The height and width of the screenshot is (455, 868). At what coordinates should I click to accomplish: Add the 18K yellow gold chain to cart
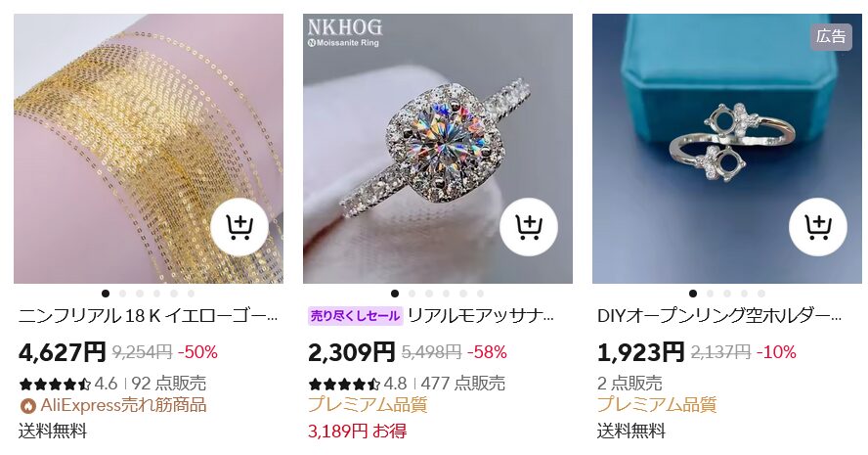pyautogui.click(x=239, y=227)
